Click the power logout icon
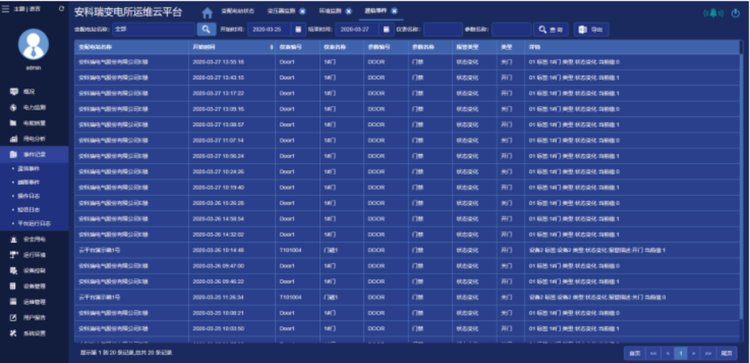 click(x=736, y=13)
